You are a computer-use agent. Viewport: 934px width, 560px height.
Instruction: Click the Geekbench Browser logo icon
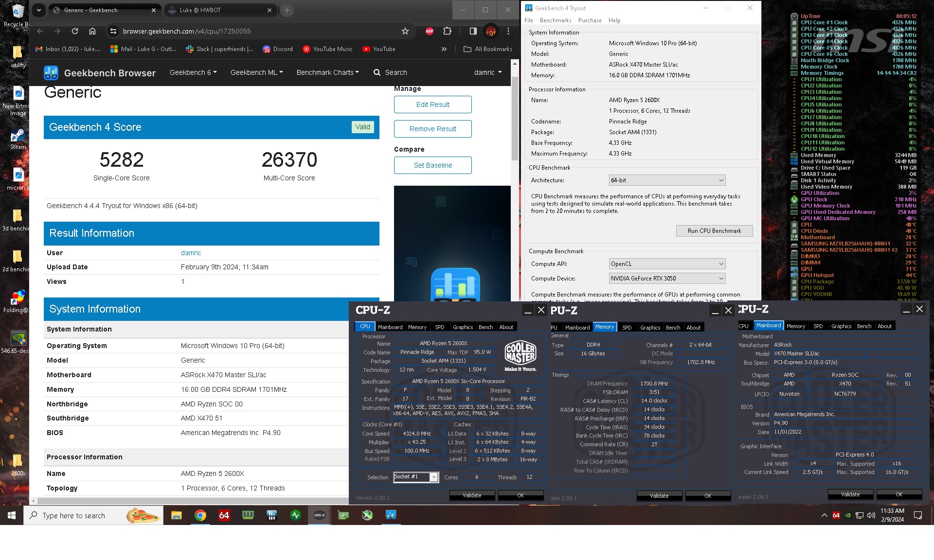coord(51,73)
